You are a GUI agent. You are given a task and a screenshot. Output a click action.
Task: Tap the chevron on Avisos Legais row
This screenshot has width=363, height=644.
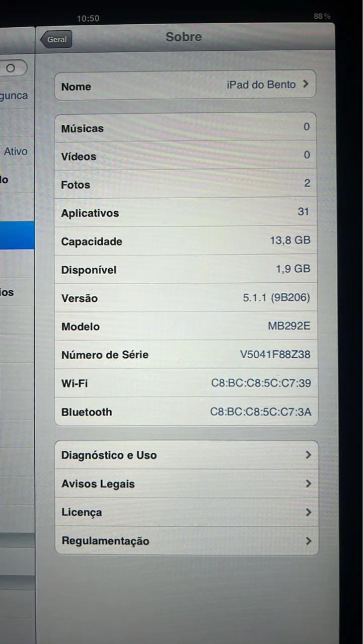308,484
